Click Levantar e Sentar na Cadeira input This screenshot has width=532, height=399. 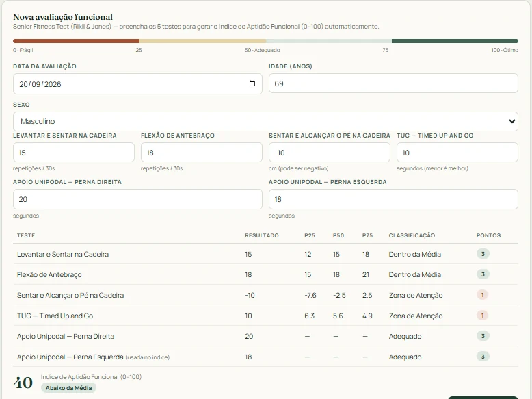pyautogui.click(x=74, y=153)
